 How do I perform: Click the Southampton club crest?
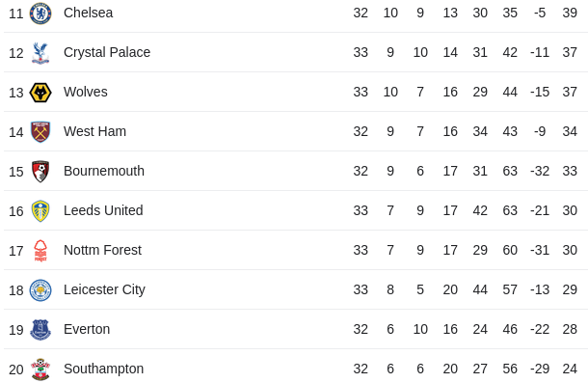pos(40,369)
